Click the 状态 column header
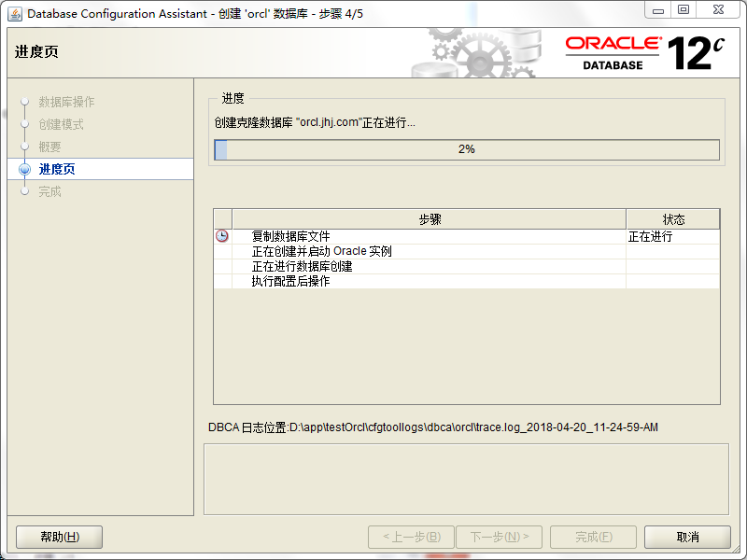The height and width of the screenshot is (560, 747). [x=673, y=219]
